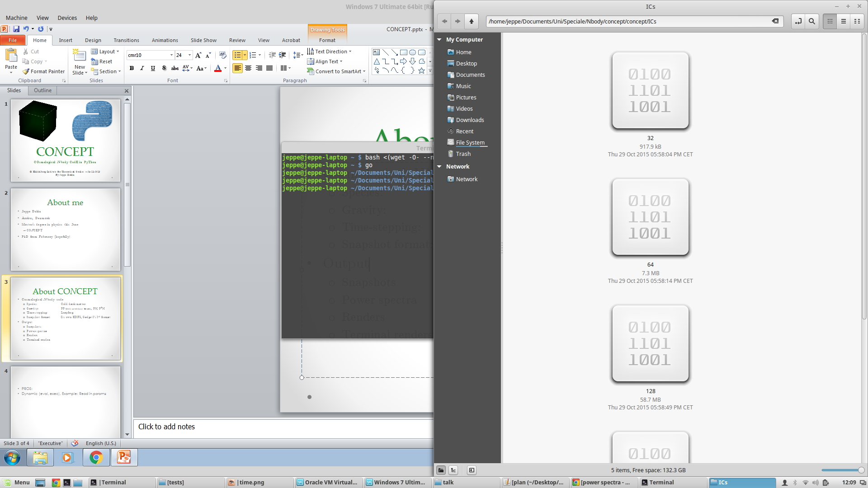Image resolution: width=868 pixels, height=488 pixels.
Task: Open the Columns dropdown in Paragraph group
Action: tap(285, 68)
